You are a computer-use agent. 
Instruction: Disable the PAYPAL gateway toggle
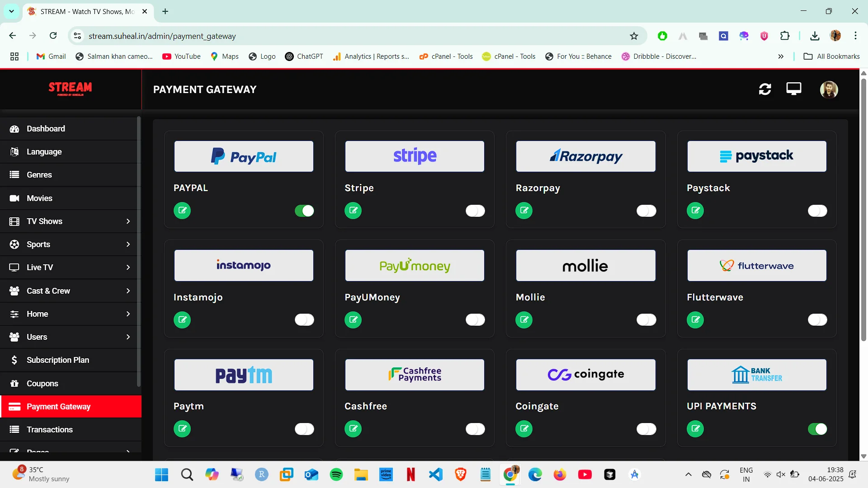[304, 211]
